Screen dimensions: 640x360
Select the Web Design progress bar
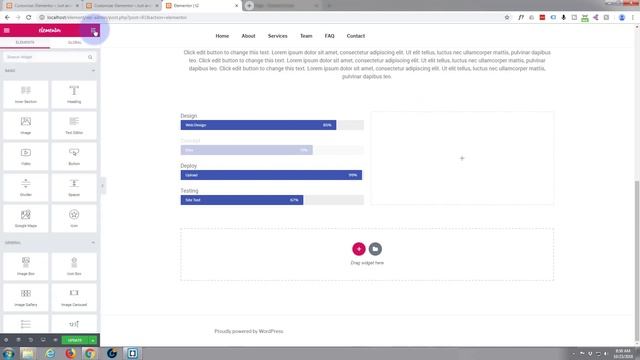272,125
